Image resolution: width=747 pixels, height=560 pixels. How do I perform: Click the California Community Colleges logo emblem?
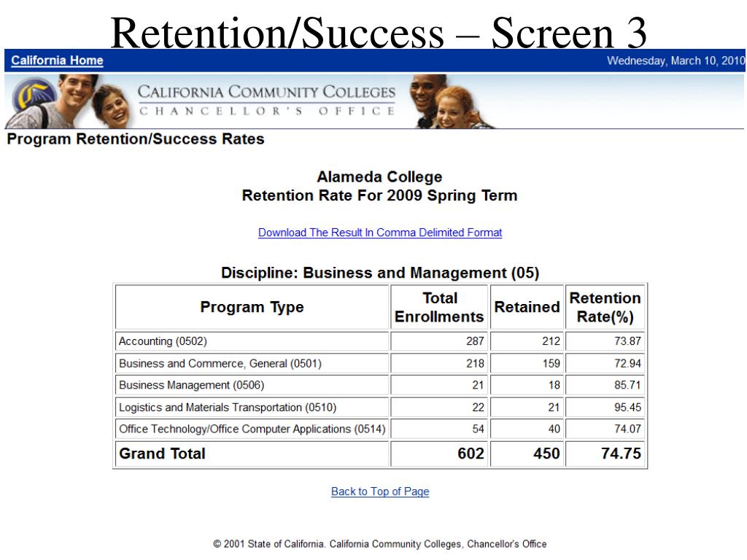tap(34, 94)
